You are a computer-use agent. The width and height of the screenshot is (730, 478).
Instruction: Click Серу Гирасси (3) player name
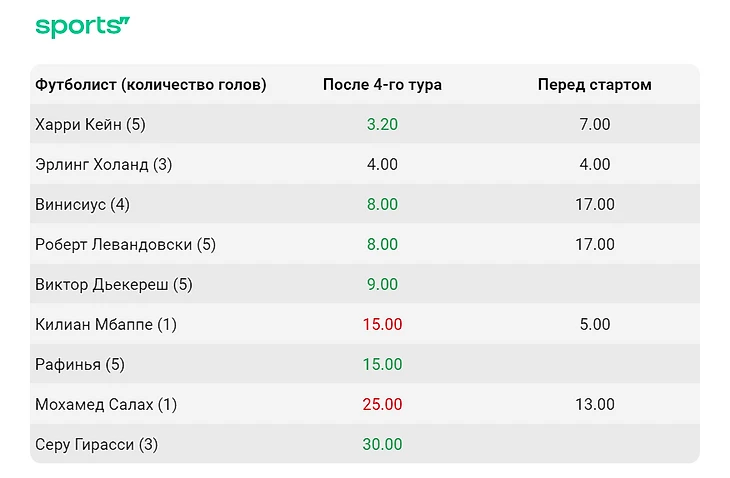tap(97, 444)
